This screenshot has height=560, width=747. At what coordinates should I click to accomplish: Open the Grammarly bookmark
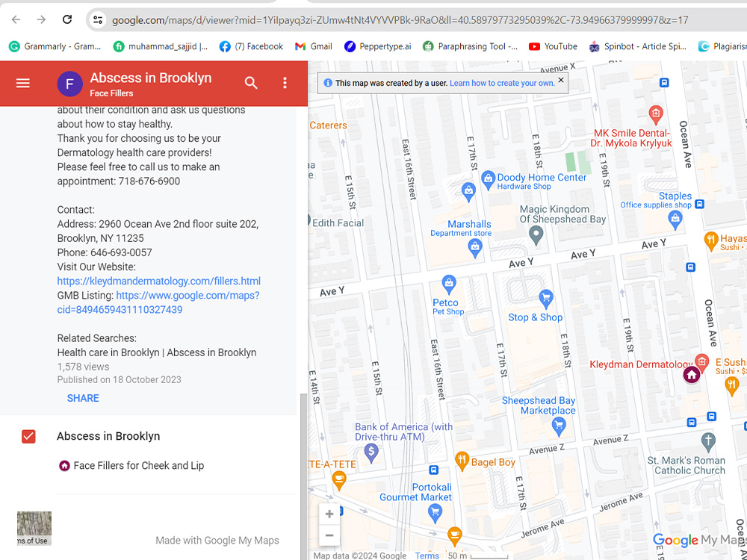[55, 46]
